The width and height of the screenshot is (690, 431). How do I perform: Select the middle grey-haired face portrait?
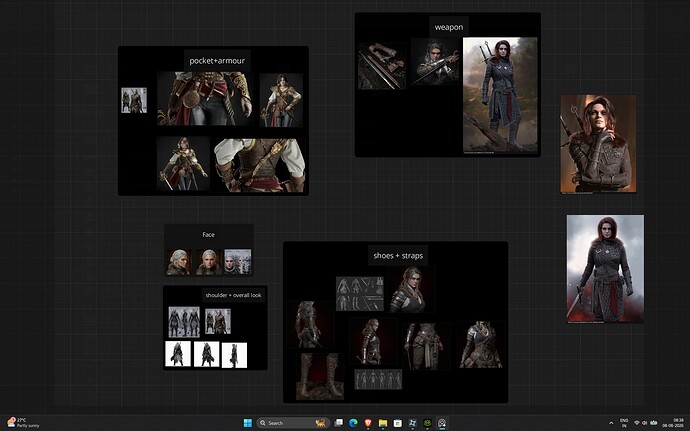point(209,262)
